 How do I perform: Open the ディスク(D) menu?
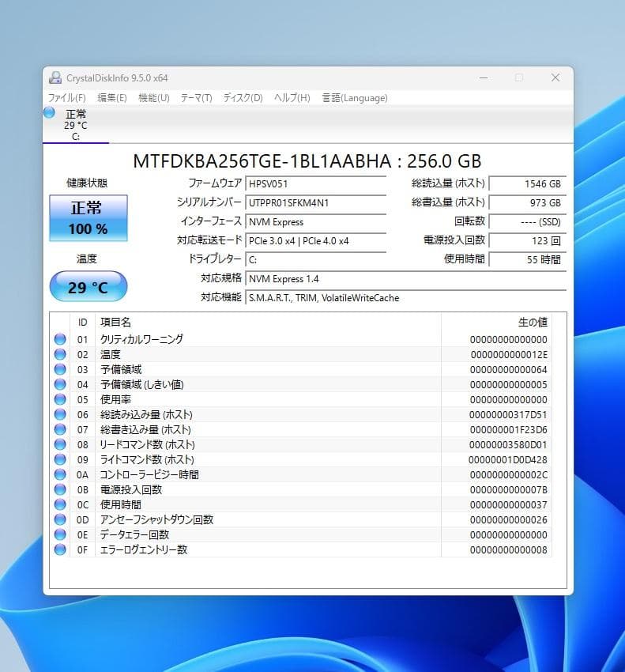(243, 98)
